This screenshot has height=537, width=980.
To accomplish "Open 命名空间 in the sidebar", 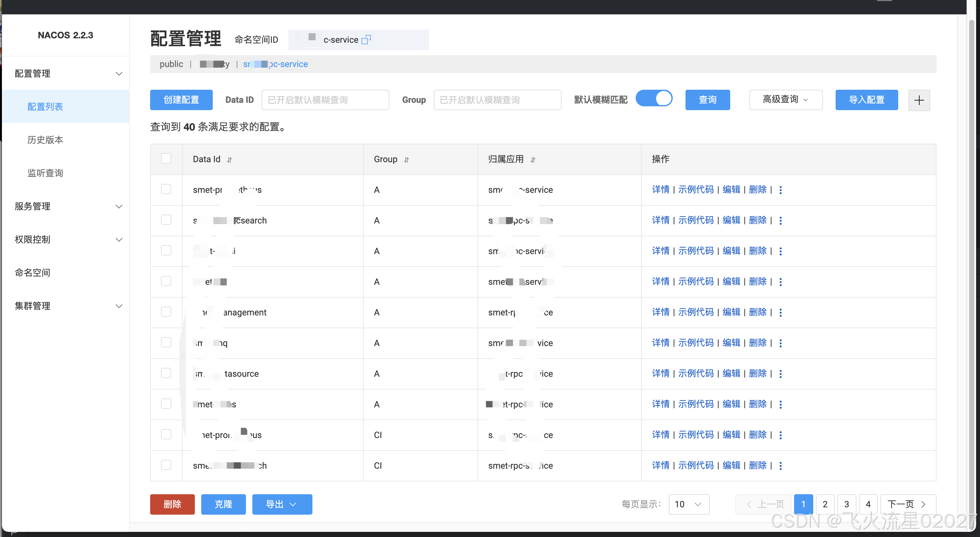I will (x=33, y=273).
